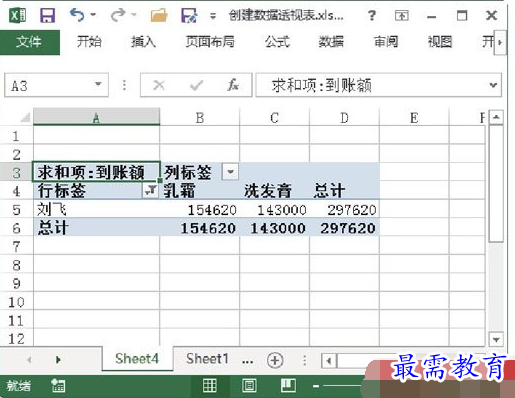
Task: Switch to the 插入 tab
Action: [x=143, y=42]
